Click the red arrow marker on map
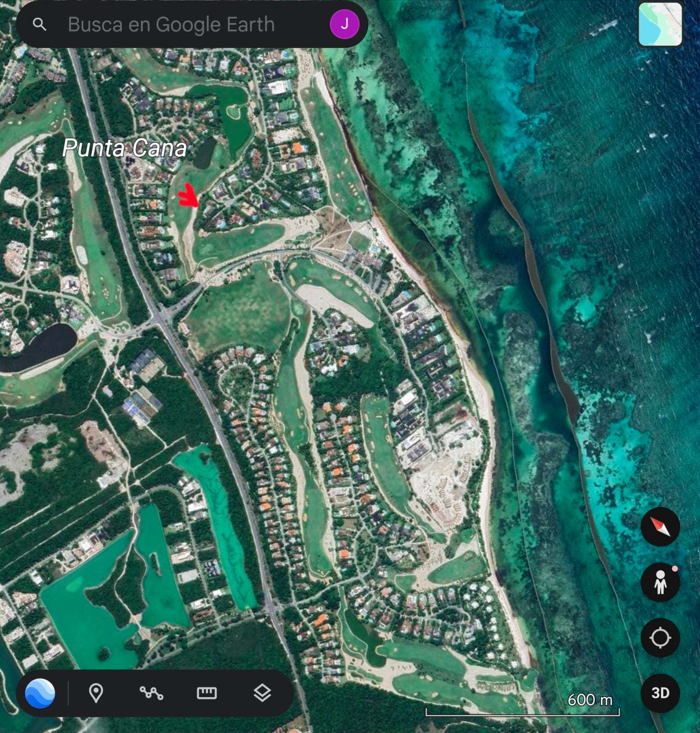This screenshot has height=733, width=700. coord(189,196)
